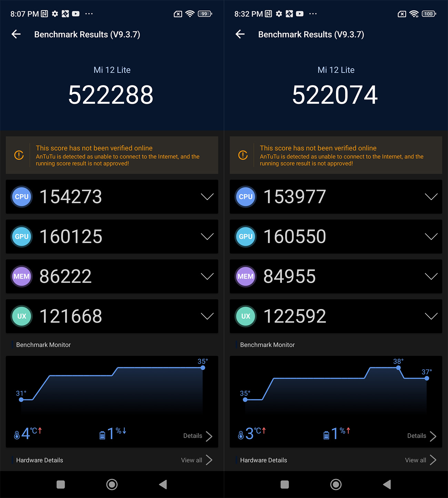Tap GPU badge icon beside 160550
448x498 pixels.
point(246,237)
